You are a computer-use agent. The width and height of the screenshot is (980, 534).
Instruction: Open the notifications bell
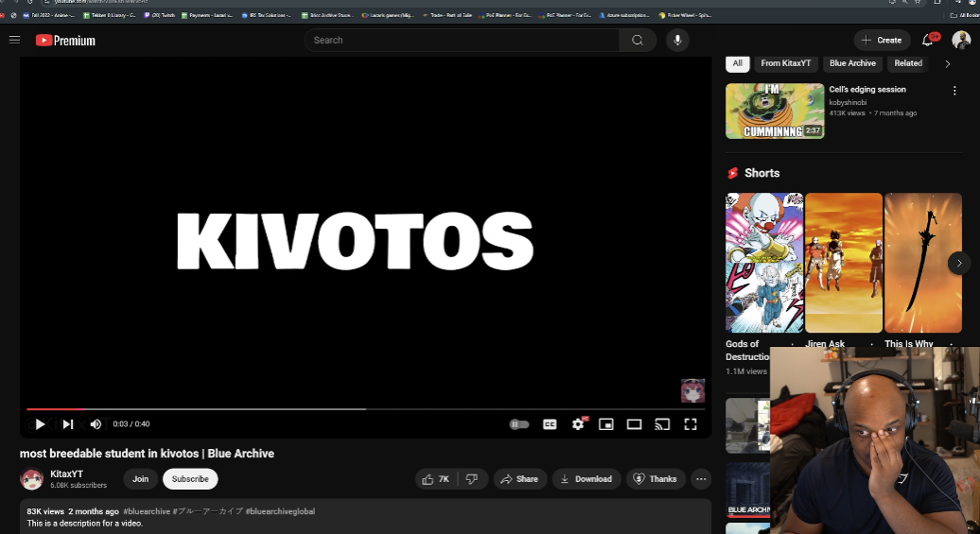[x=928, y=40]
